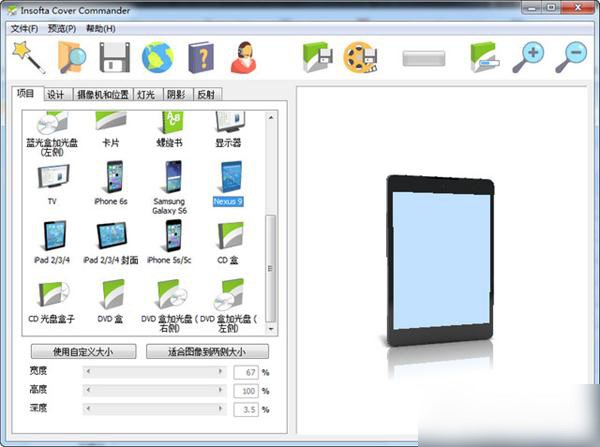Open the help book icon

[201, 57]
